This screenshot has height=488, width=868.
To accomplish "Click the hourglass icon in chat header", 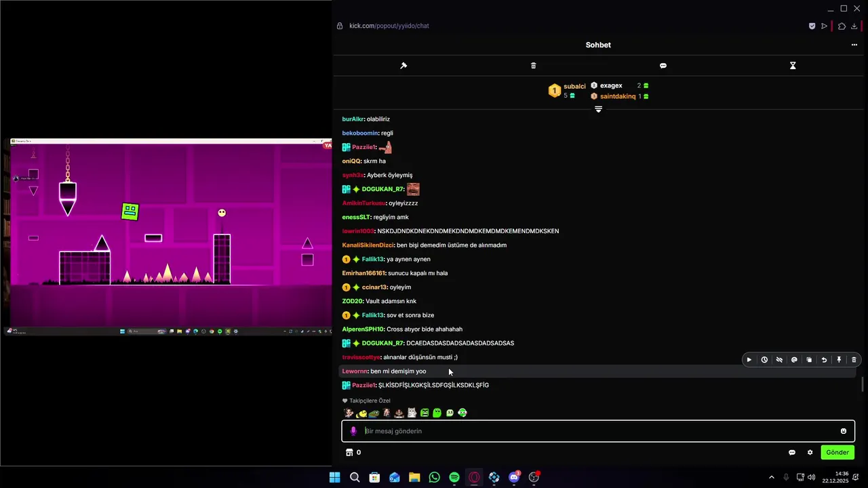I will pos(793,66).
